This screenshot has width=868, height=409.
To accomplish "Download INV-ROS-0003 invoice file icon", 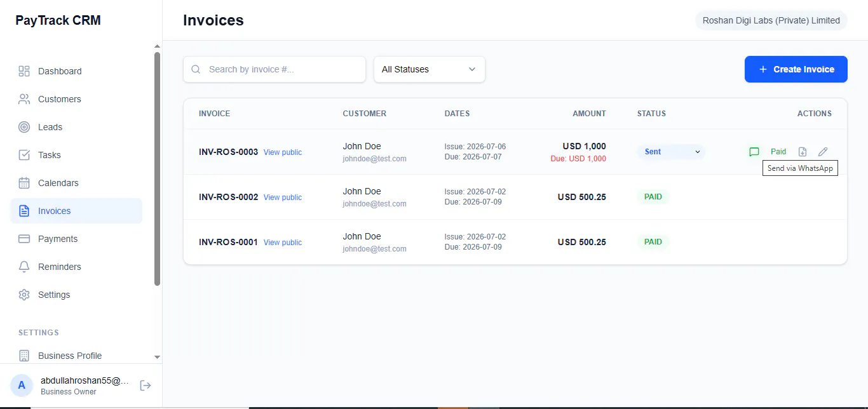I will [x=803, y=152].
